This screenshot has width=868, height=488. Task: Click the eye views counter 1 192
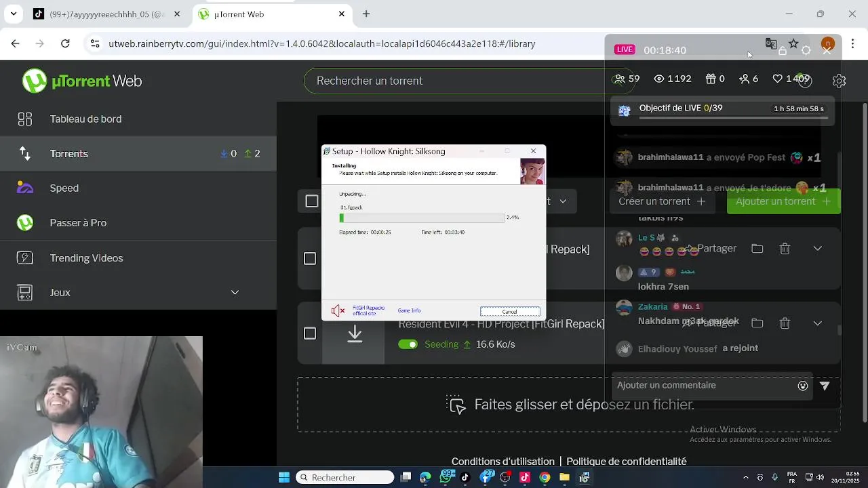click(672, 79)
